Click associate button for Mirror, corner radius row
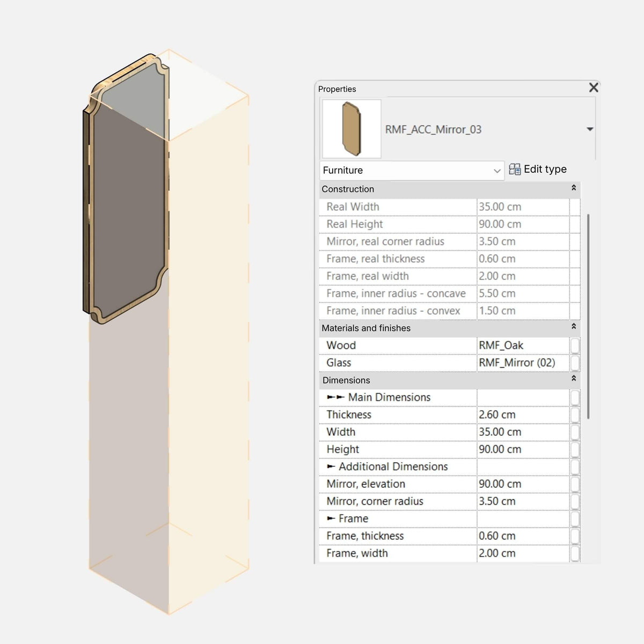This screenshot has width=644, height=644. point(575,501)
